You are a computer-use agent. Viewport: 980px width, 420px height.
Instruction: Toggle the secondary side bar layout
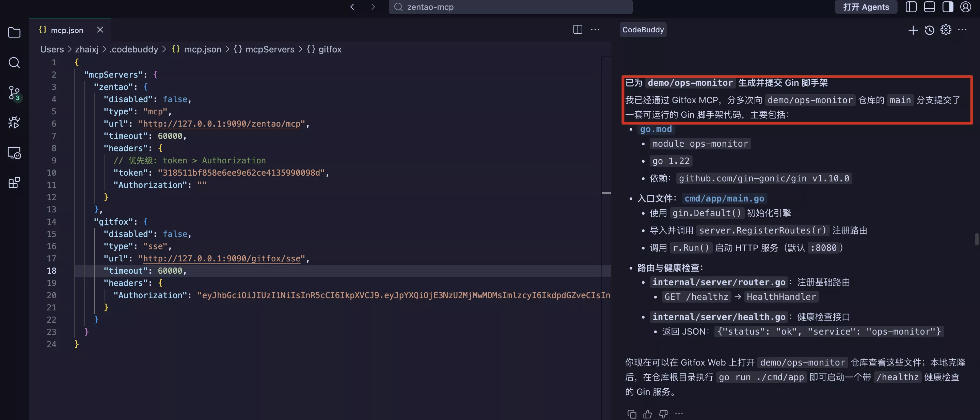[948, 7]
